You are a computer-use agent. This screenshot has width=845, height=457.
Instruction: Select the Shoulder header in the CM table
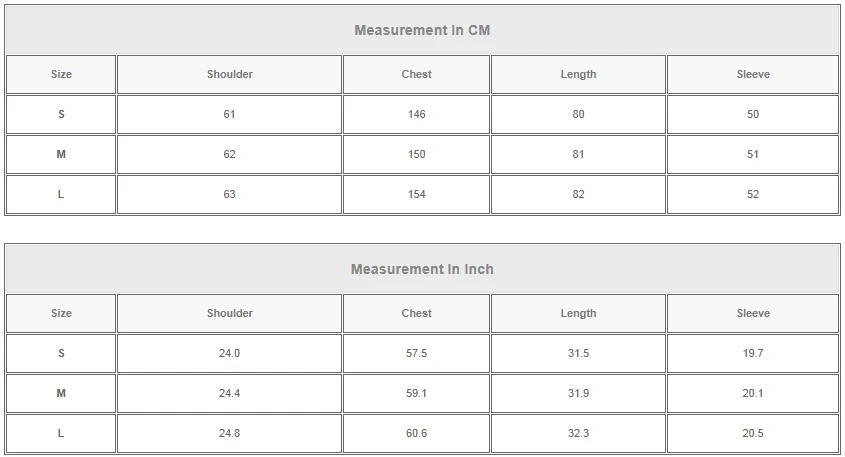point(230,74)
